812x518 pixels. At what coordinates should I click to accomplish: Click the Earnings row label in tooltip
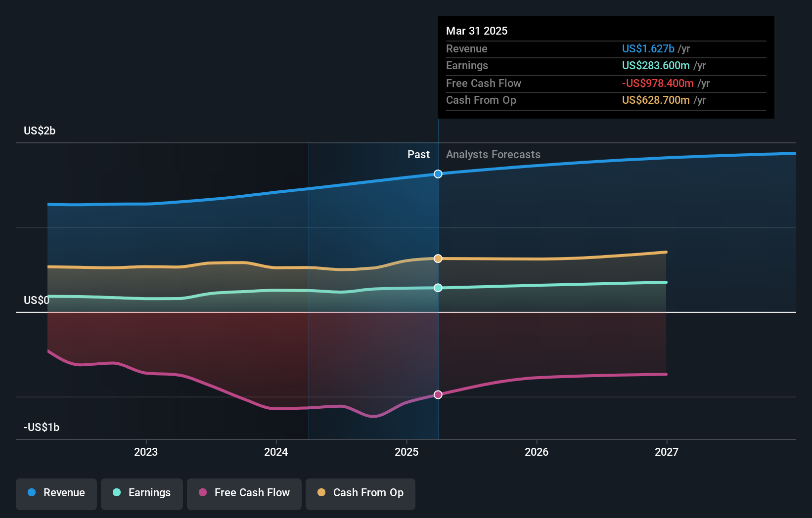tap(467, 65)
